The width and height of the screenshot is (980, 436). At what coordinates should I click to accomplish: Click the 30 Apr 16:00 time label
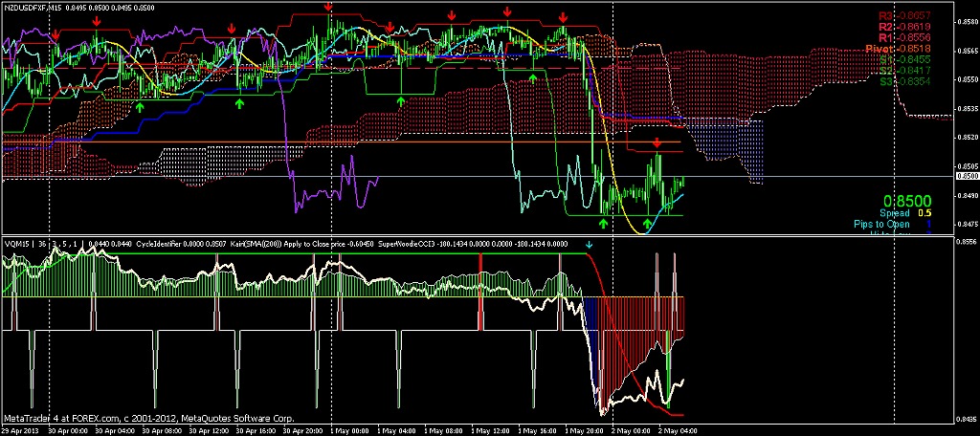pyautogui.click(x=255, y=430)
